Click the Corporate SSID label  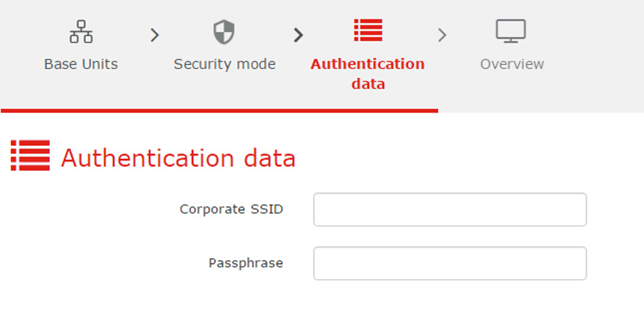click(x=231, y=209)
